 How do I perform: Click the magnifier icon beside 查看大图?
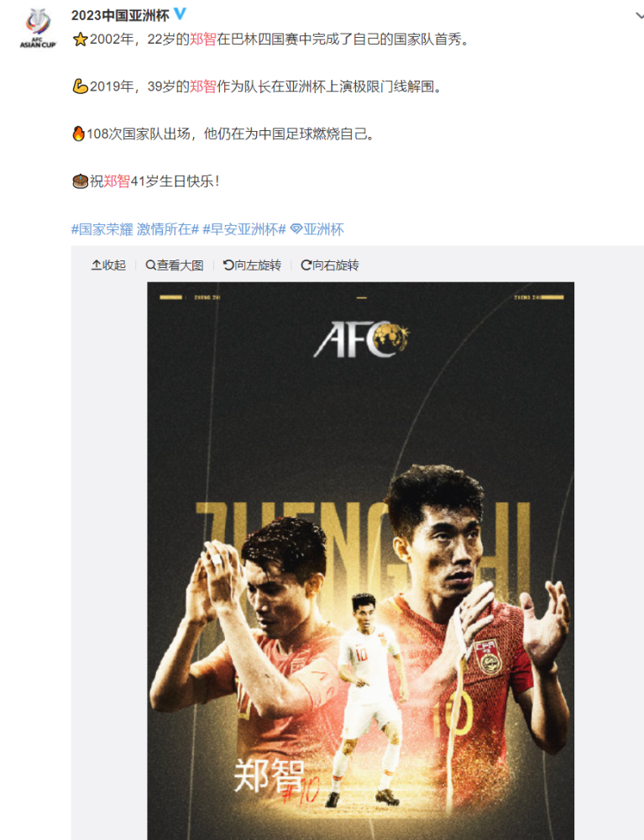pyautogui.click(x=151, y=265)
